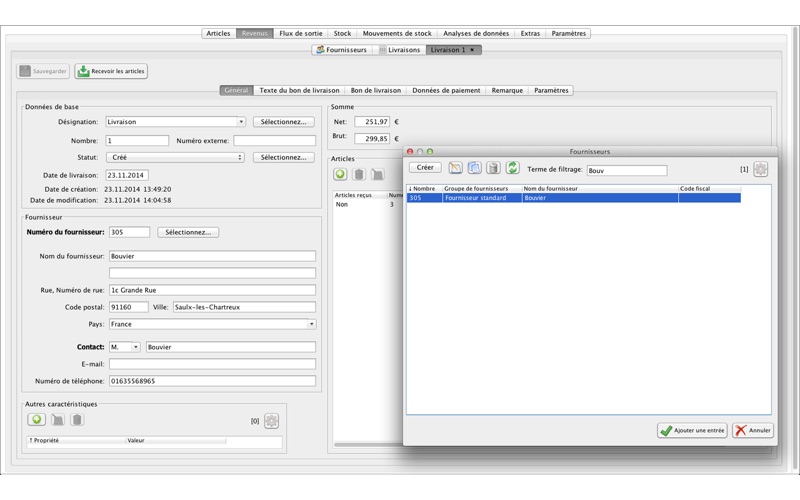800x500 pixels.
Task: Open the top Paramètres main tab
Action: 568,34
